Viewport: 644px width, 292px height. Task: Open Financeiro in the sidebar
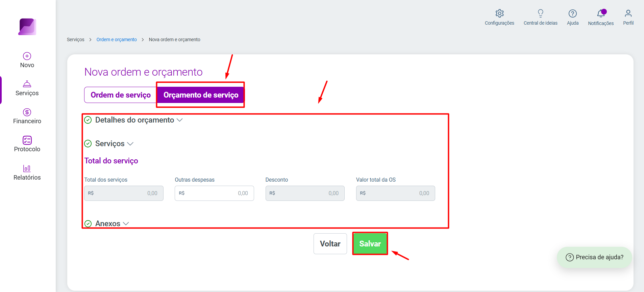click(x=27, y=116)
